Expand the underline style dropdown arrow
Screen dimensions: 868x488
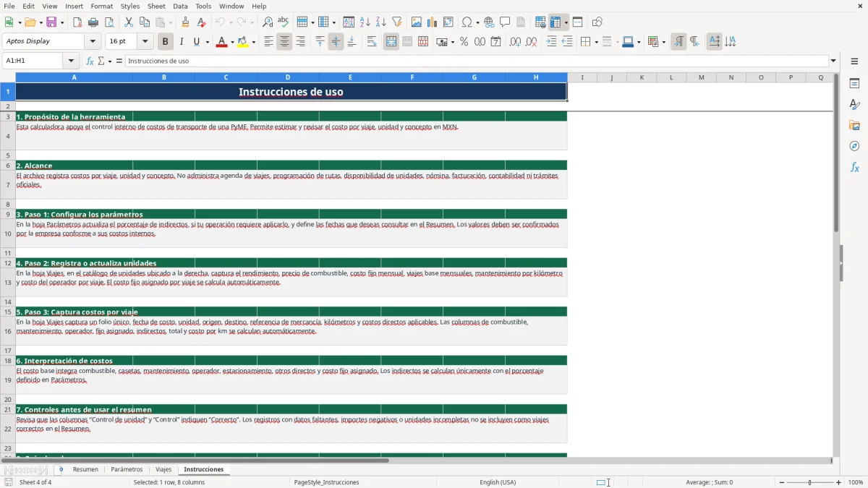(207, 42)
